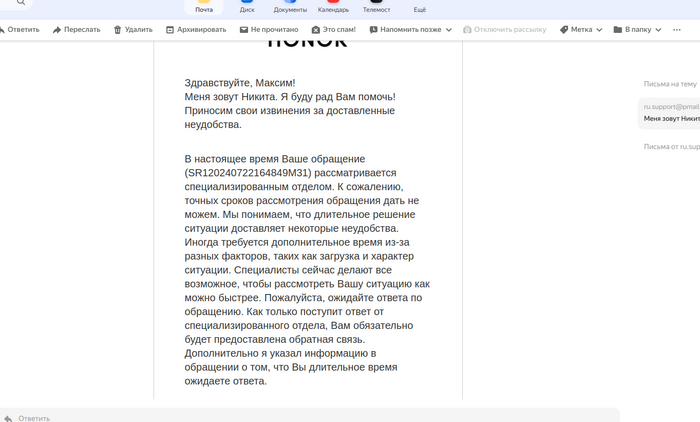Click the Метка tag icon
The image size is (700, 422).
(565, 30)
